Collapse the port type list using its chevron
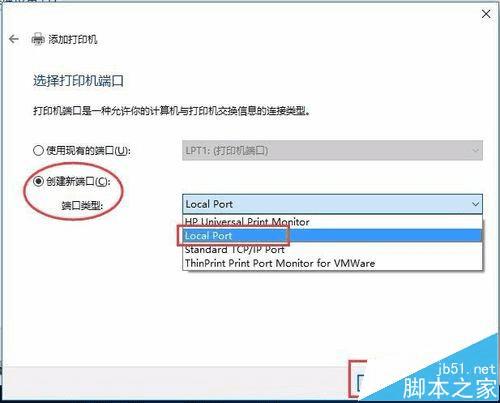 pos(475,204)
